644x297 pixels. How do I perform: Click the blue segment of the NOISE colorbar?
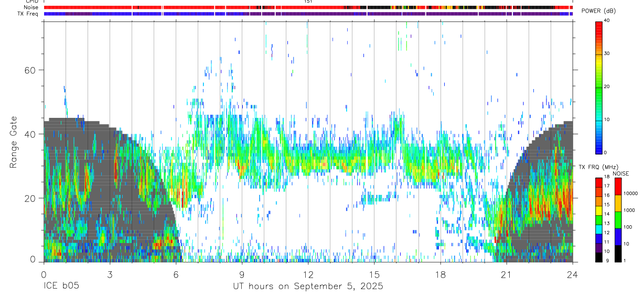point(618,237)
